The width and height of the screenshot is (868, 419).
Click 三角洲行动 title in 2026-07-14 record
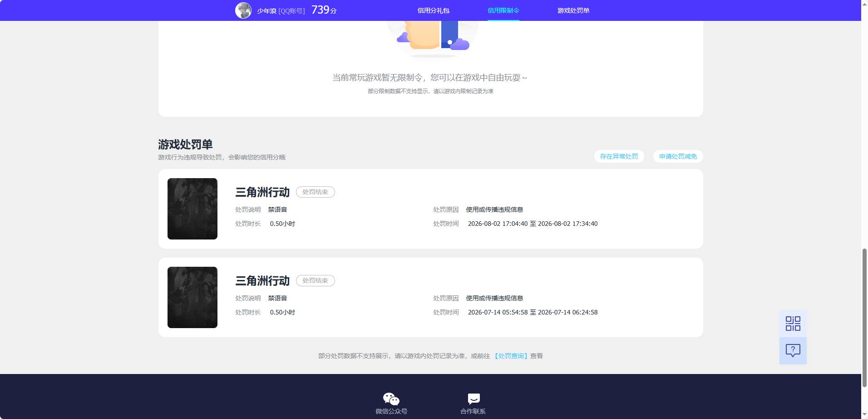point(262,281)
